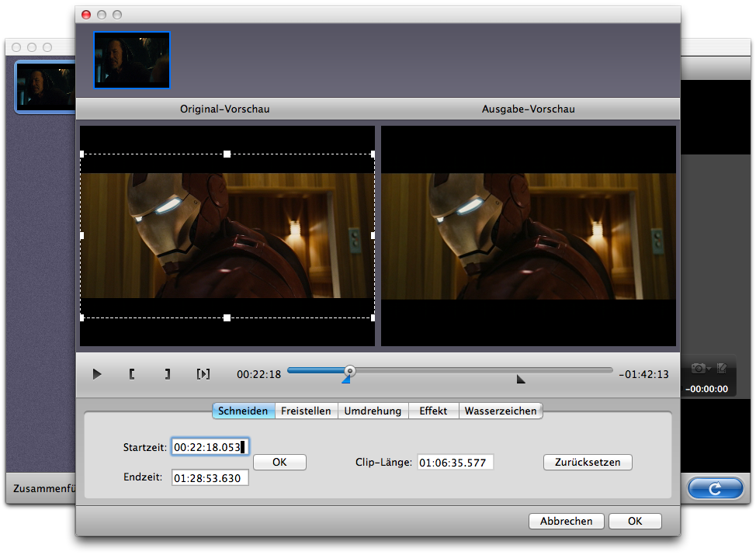Screen dimensions: 756x555
Task: Click the set start point bracket icon
Action: 132,374
